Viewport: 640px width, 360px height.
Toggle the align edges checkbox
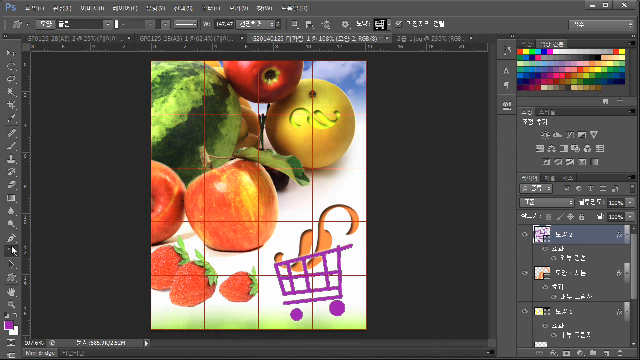[x=399, y=24]
